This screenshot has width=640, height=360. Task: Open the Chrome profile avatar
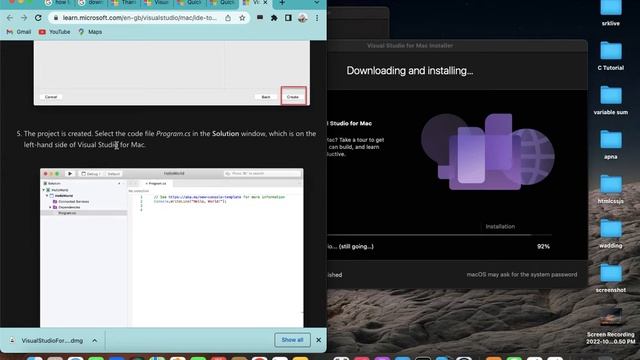click(302, 18)
